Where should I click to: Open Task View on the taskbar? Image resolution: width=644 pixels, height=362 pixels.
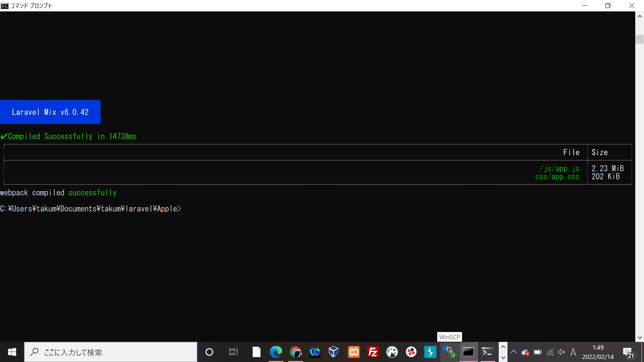(233, 352)
